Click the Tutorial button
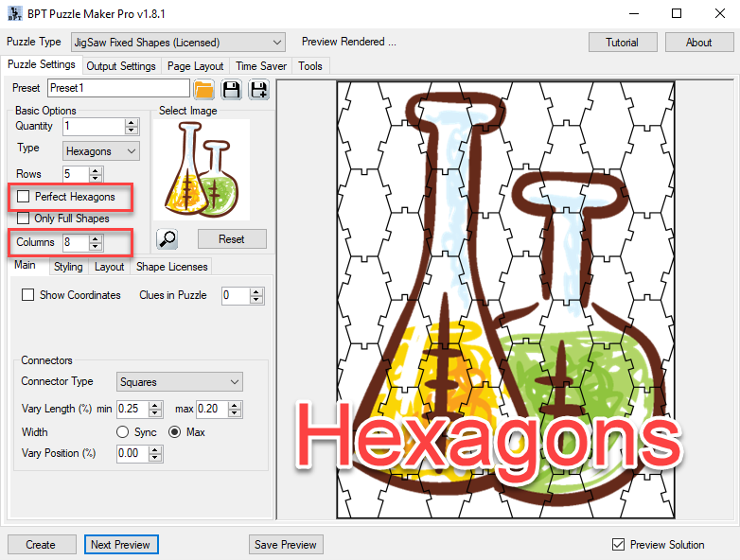Screen dimensions: 740x560 point(623,43)
